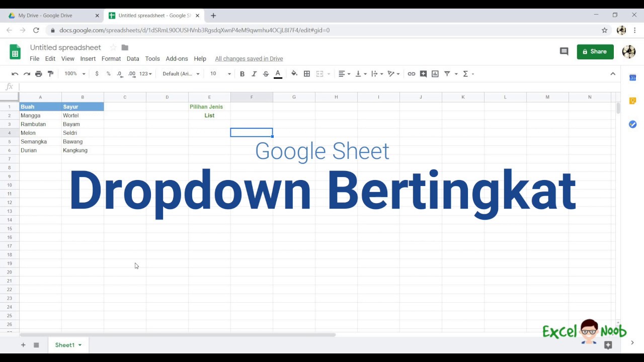Open the borders options
The image size is (644, 362).
click(307, 74)
